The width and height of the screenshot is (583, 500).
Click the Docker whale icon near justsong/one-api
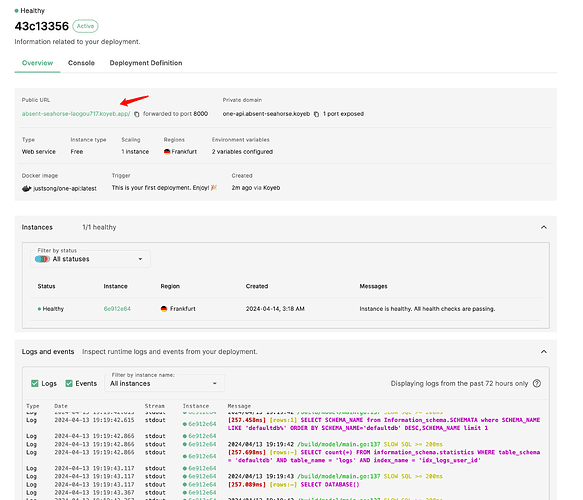(26, 188)
